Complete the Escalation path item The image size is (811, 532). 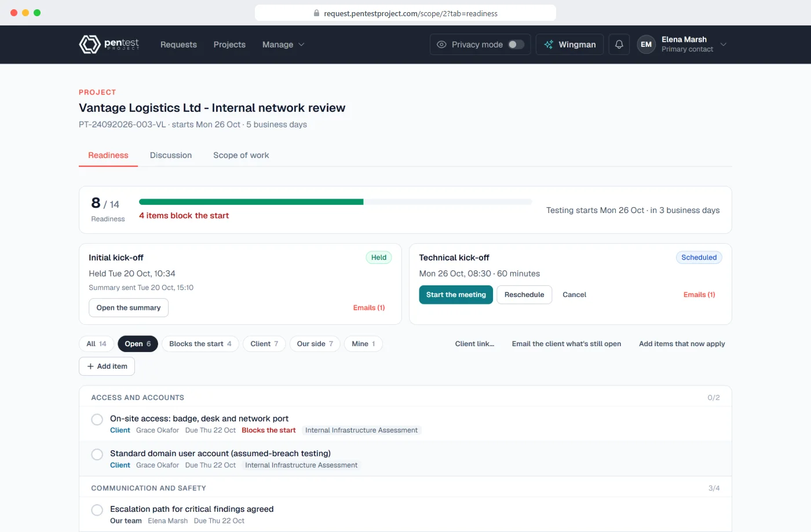(x=97, y=510)
